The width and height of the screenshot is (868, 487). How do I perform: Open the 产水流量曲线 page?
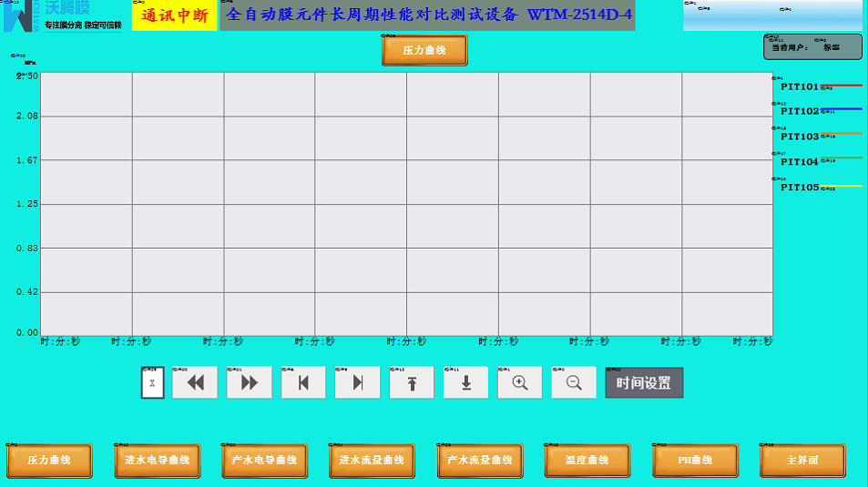[x=479, y=461]
